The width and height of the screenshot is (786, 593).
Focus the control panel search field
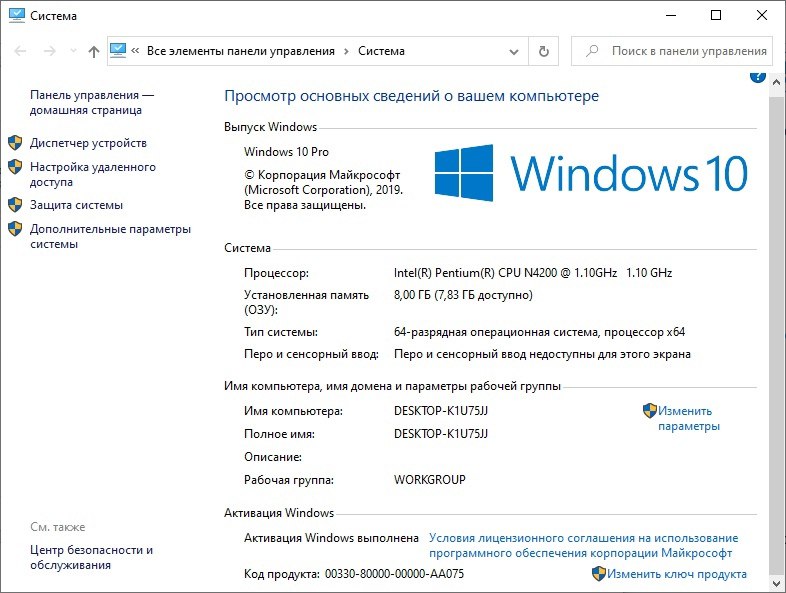pyautogui.click(x=672, y=51)
